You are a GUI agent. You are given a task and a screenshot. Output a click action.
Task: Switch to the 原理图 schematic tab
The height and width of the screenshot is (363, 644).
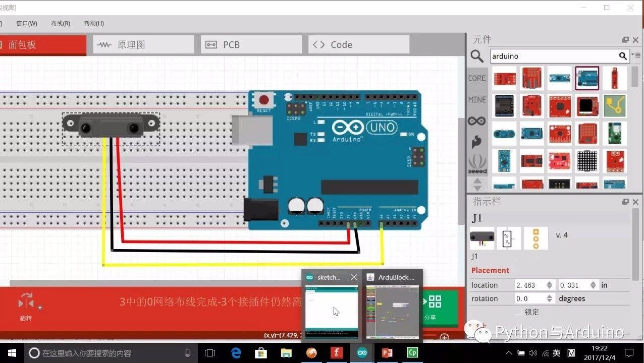(143, 45)
